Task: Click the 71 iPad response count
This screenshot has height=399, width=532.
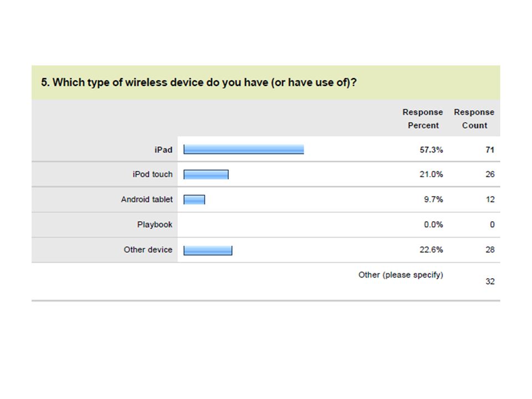Action: pos(490,150)
